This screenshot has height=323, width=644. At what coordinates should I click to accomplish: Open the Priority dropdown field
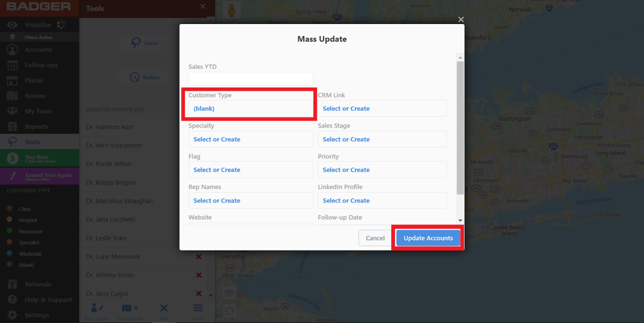(382, 170)
